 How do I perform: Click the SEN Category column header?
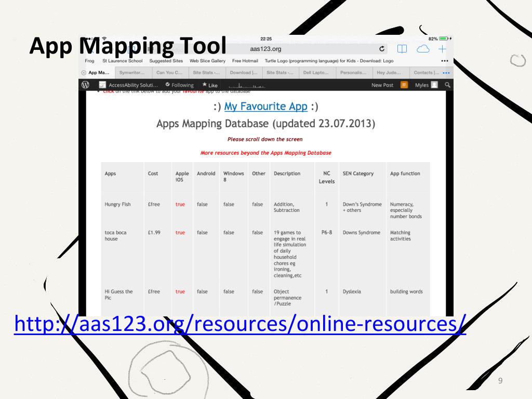point(358,174)
